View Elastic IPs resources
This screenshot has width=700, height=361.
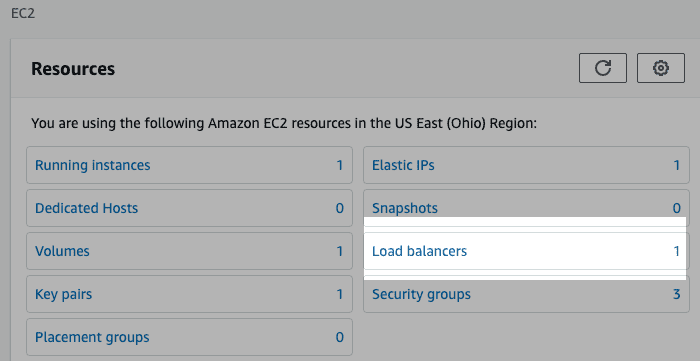pyautogui.click(x=403, y=165)
